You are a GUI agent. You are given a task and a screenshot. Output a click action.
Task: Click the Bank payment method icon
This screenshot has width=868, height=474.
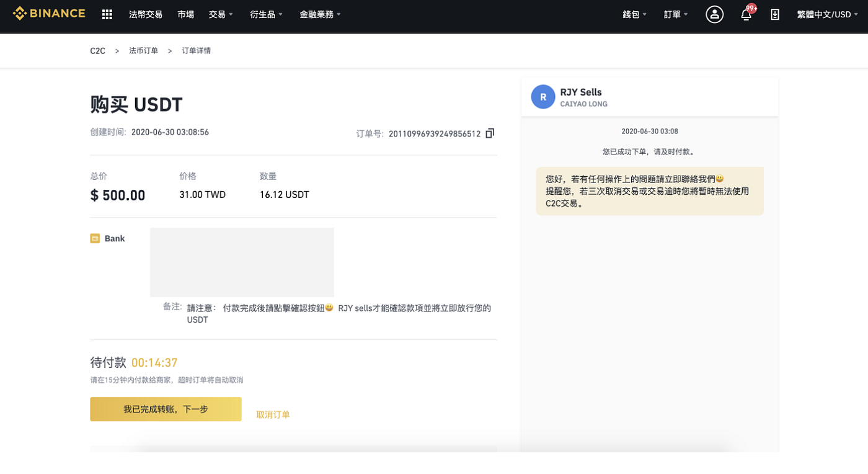pos(95,238)
